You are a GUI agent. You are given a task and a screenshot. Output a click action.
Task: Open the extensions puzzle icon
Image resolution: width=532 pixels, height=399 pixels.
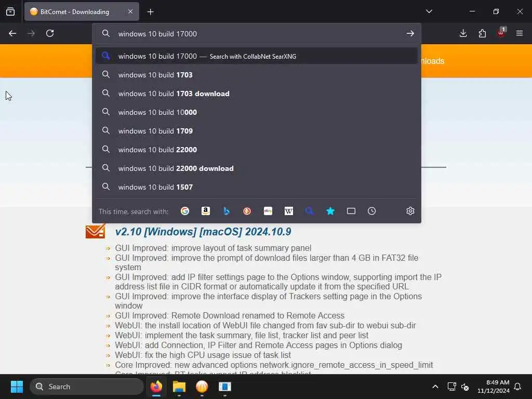point(482,33)
